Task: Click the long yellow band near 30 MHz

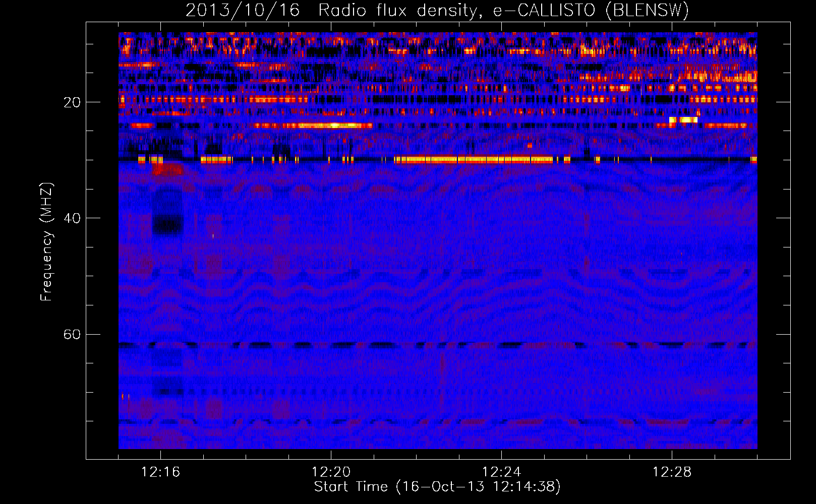Action: [474, 160]
